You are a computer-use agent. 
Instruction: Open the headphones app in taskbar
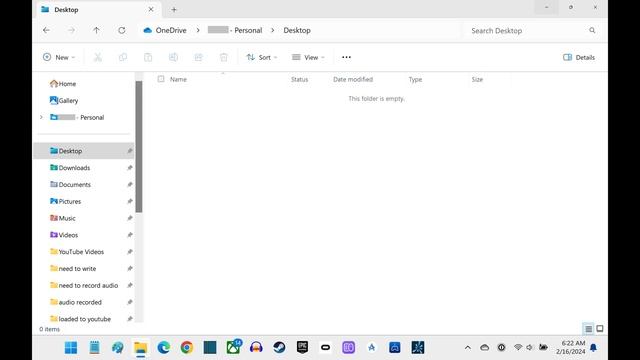point(256,347)
